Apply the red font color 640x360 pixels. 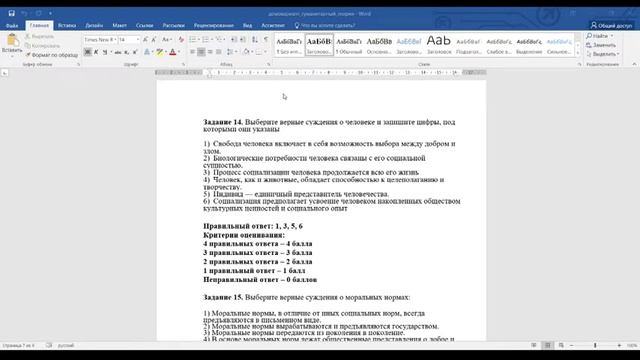click(x=173, y=52)
